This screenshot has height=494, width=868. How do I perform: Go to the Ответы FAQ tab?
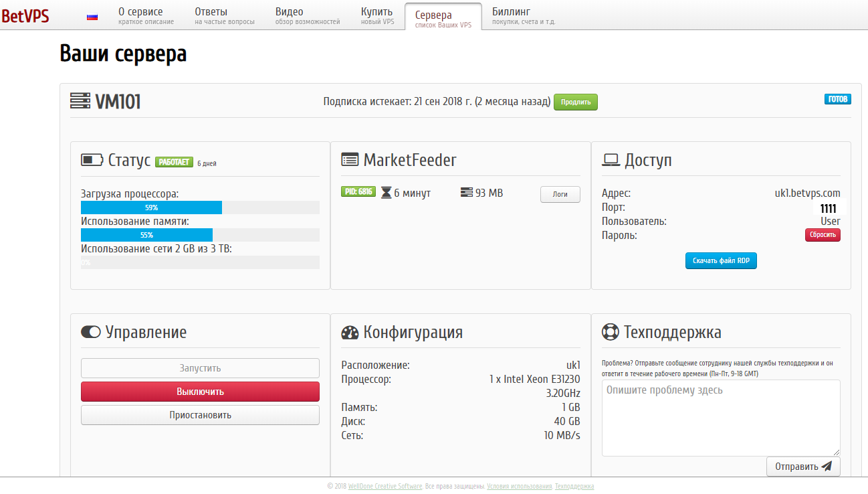click(x=225, y=16)
